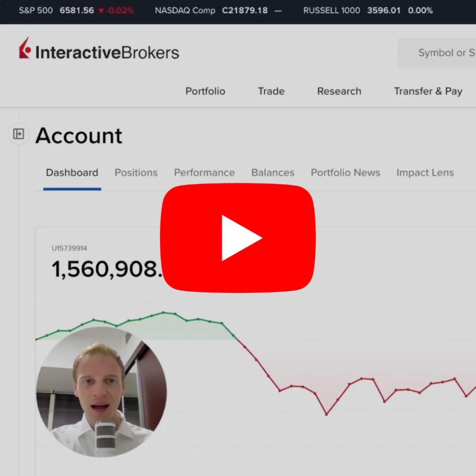476x476 pixels.
Task: Switch to the Positions tab
Action: click(x=136, y=173)
